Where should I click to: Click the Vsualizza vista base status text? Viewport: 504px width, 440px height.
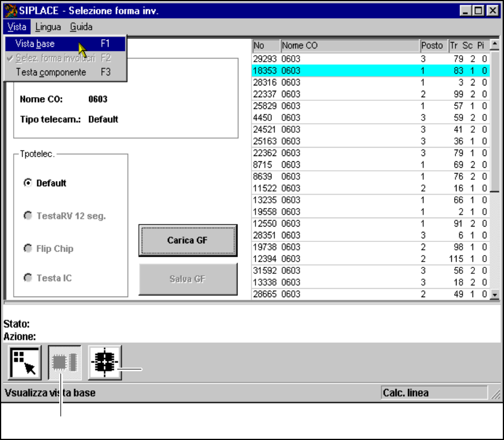50,393
